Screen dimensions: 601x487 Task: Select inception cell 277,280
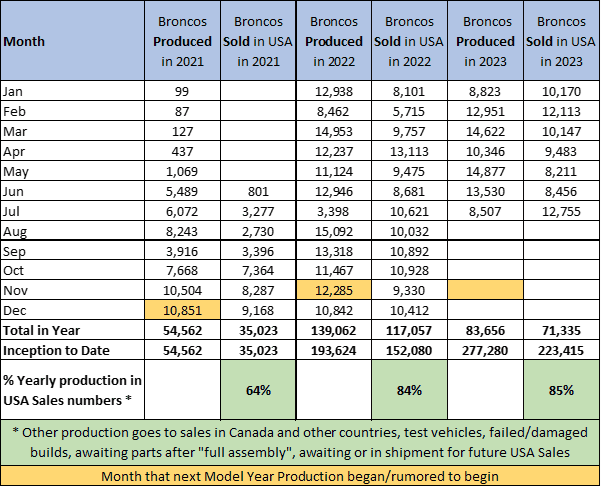point(485,350)
